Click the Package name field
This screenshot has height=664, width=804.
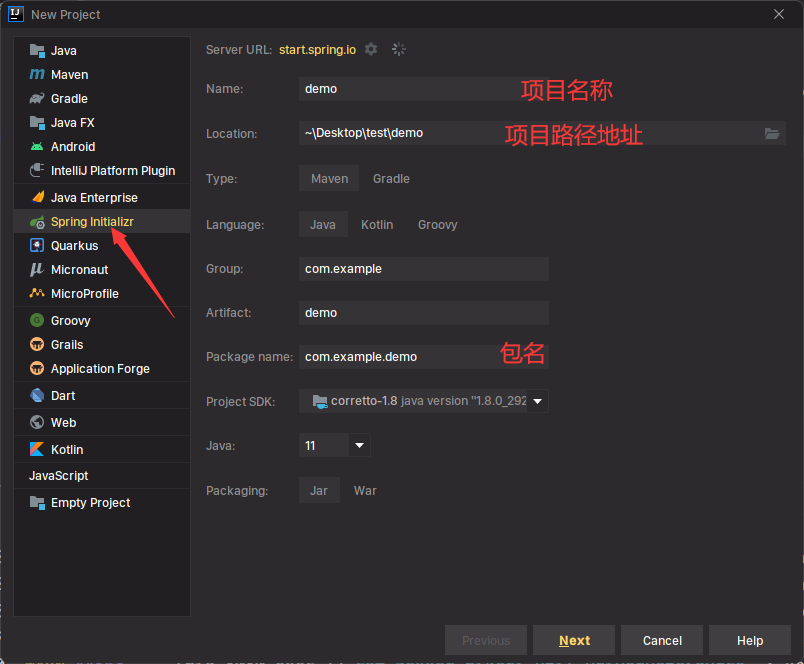(424, 357)
